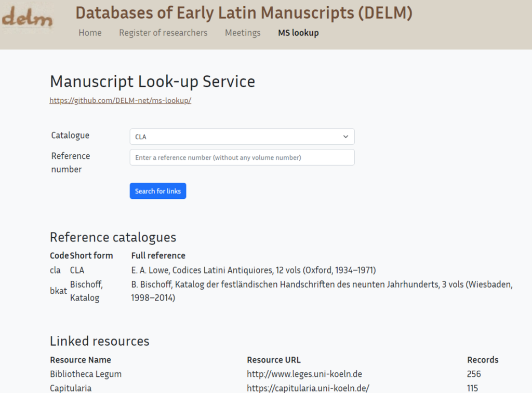Select the Bibliotheca Legum resource name
Screen dimensions: 532x393
86,374
